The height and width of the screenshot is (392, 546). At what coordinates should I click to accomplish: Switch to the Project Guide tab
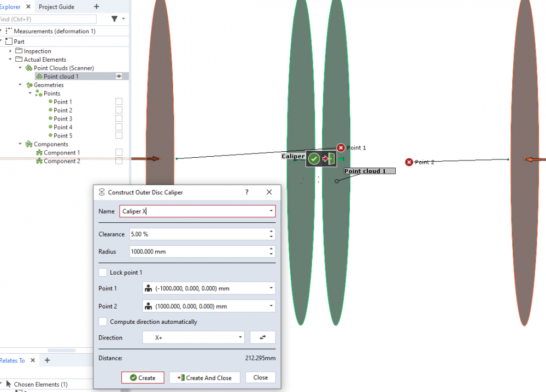(57, 7)
